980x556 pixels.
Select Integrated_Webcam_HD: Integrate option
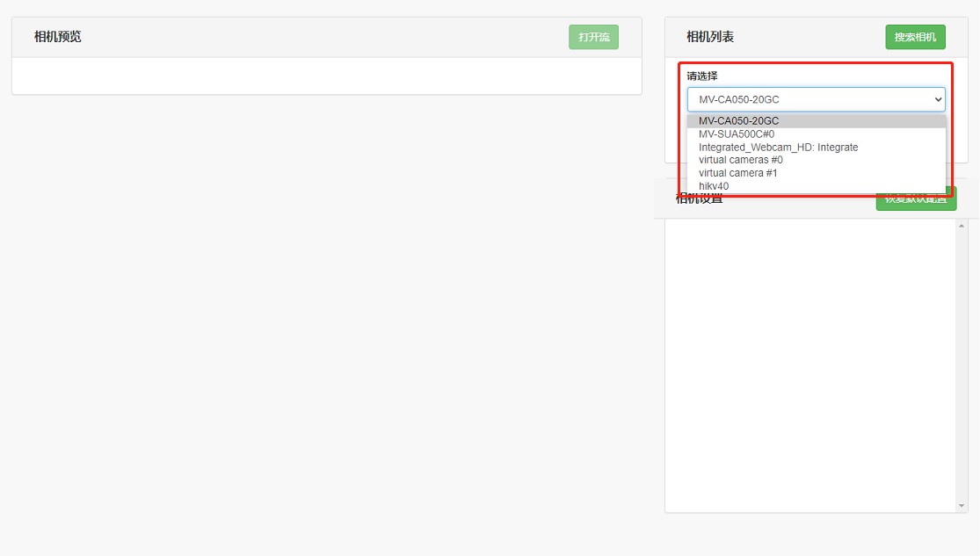[778, 148]
